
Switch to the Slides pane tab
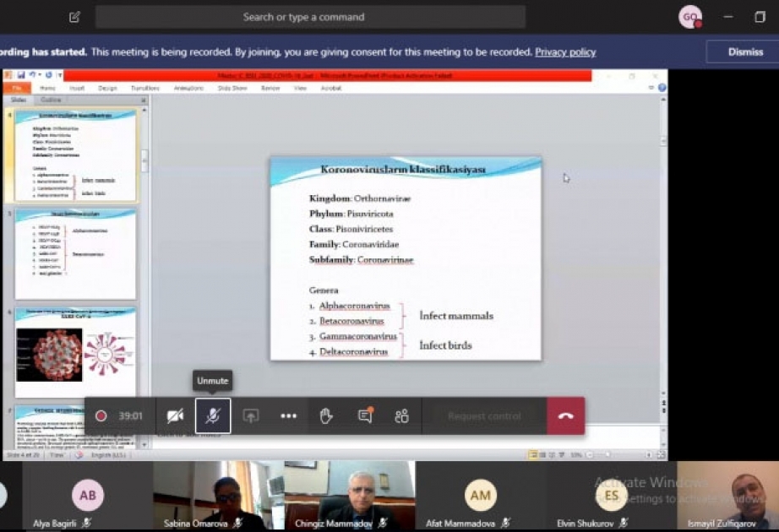click(19, 100)
